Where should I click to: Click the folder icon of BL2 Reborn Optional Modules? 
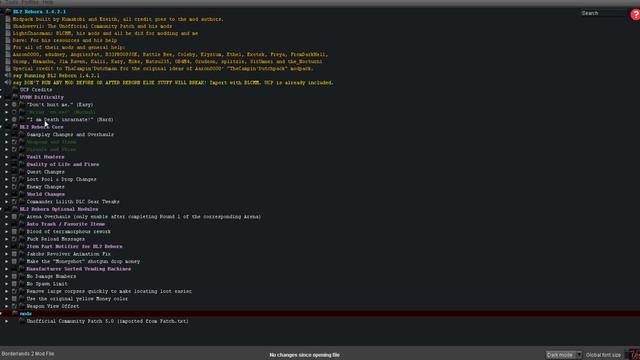[x=15, y=209]
